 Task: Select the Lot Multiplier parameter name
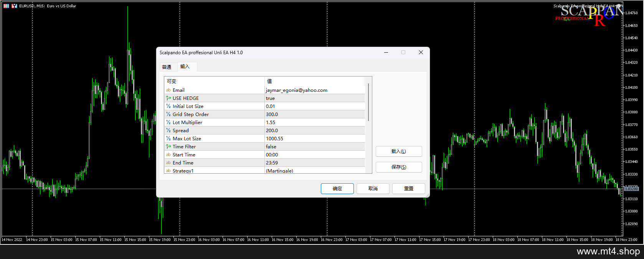(x=187, y=123)
